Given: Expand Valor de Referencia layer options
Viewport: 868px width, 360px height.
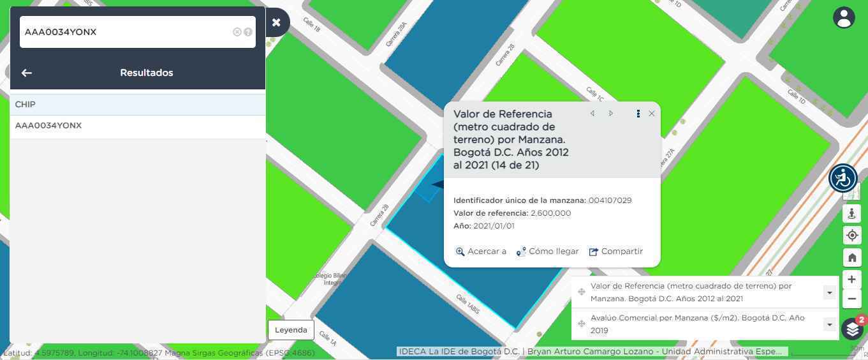Looking at the screenshot, I should pos(829,292).
